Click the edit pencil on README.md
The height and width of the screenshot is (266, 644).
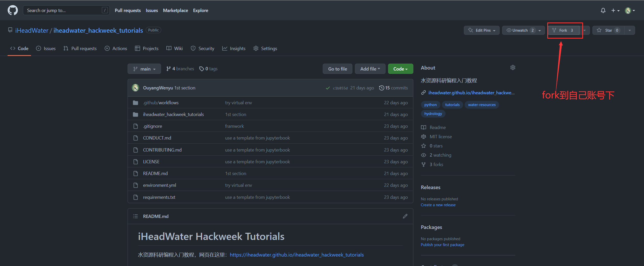coord(405,216)
